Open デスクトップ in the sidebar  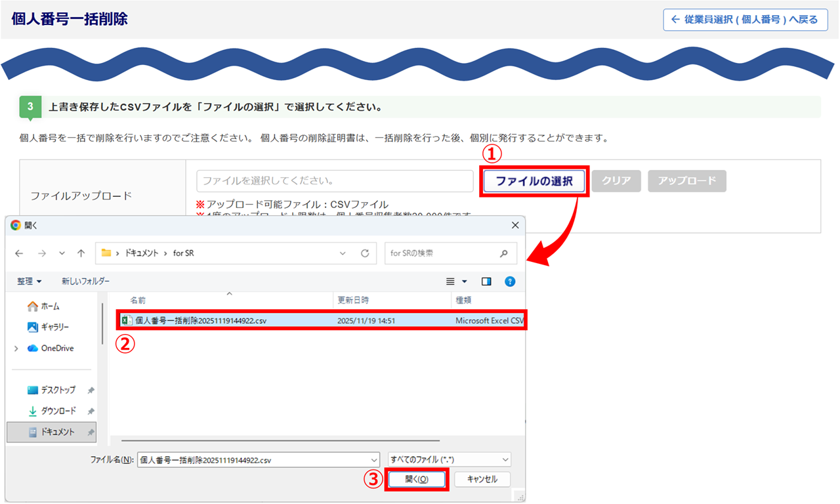click(x=58, y=390)
